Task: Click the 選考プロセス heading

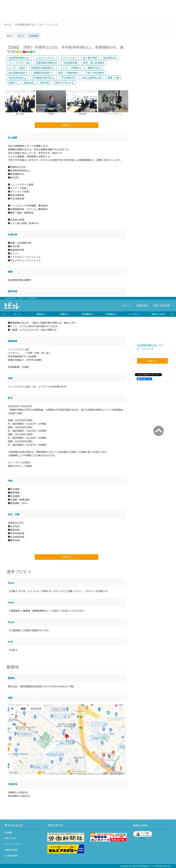Action: pyautogui.click(x=19, y=572)
